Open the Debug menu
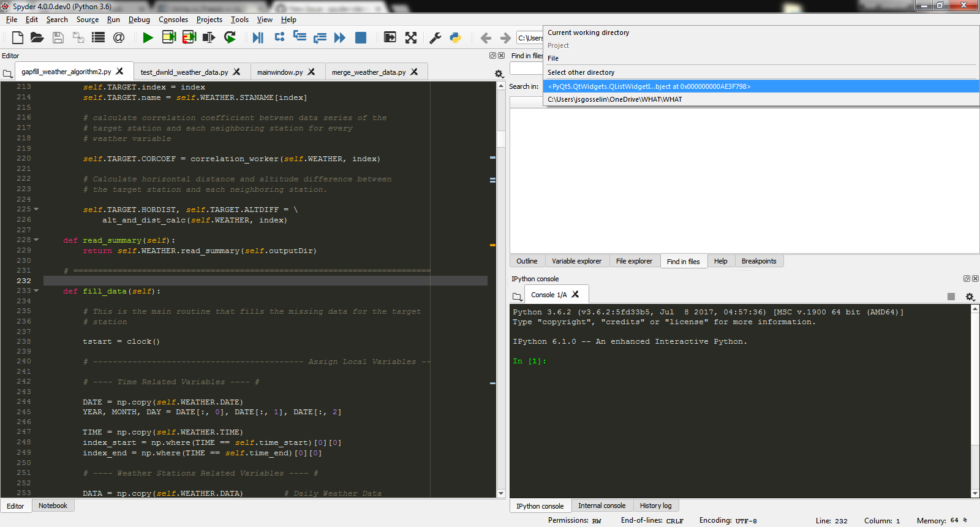Image resolution: width=980 pixels, height=527 pixels. click(139, 20)
